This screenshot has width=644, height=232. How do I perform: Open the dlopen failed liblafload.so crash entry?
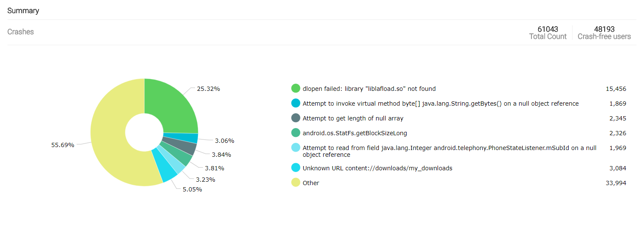click(x=369, y=89)
